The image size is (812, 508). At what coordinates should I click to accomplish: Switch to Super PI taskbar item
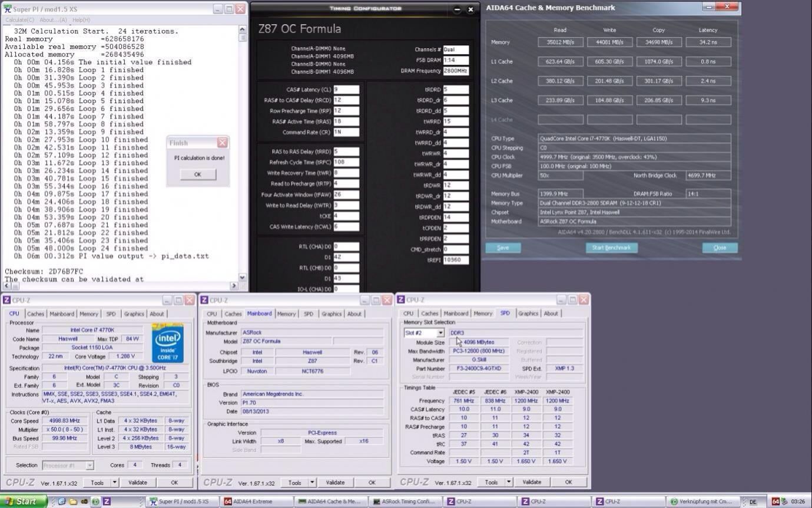point(183,502)
